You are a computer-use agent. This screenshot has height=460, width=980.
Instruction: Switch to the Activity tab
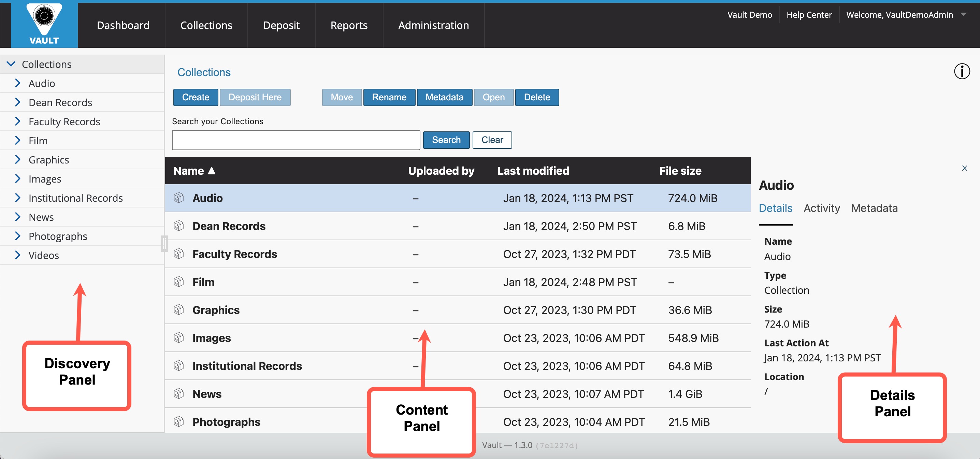[821, 208]
